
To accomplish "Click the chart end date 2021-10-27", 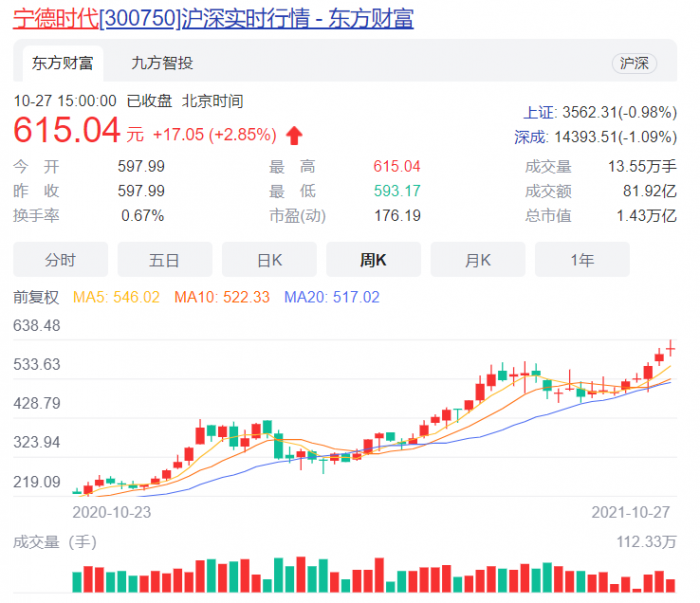I will tap(631, 512).
